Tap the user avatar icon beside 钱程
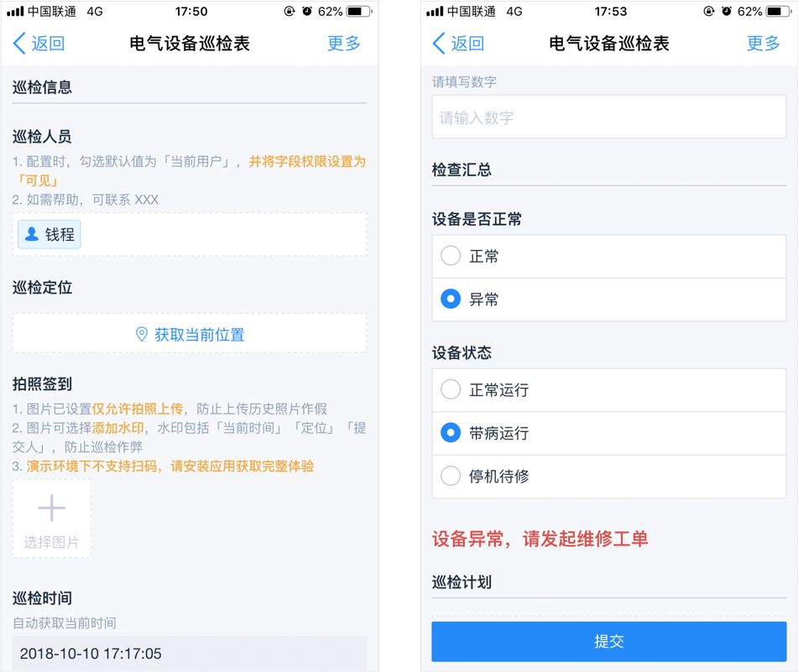798x672 pixels. (x=32, y=234)
